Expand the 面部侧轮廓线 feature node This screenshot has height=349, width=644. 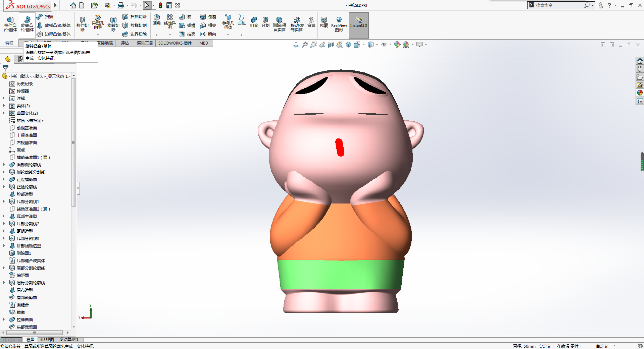(4, 165)
